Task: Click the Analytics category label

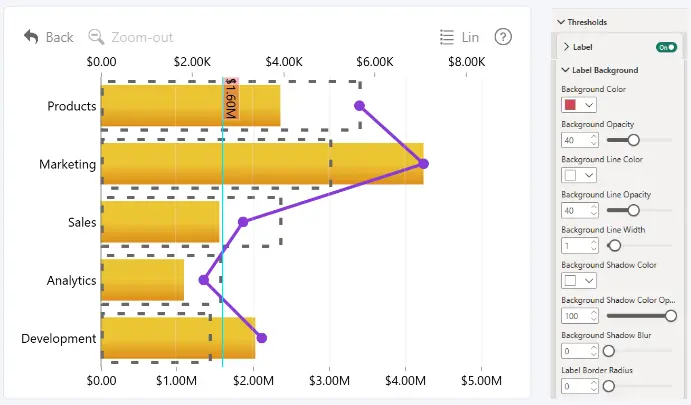Action: click(71, 281)
